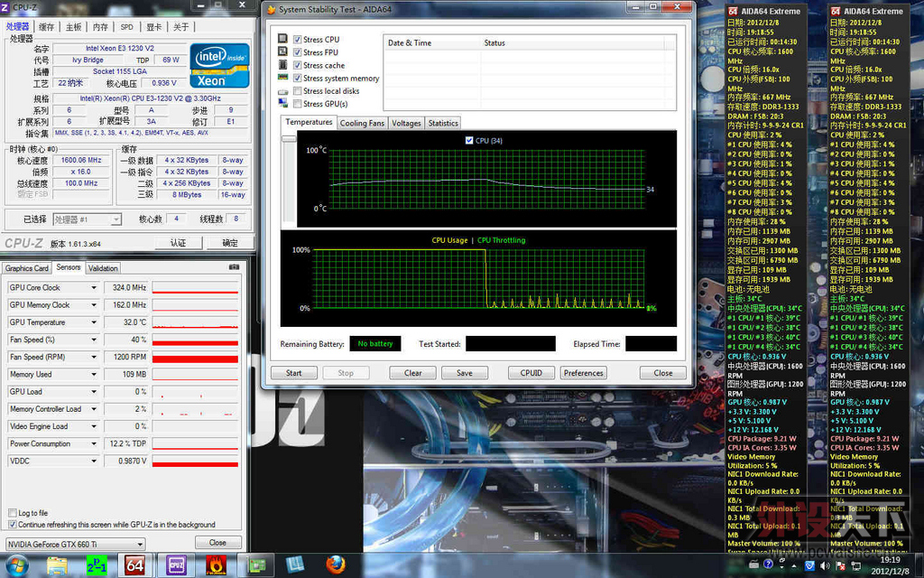This screenshot has width=924, height=578.
Task: Switch to Voltages tab
Action: pyautogui.click(x=406, y=123)
